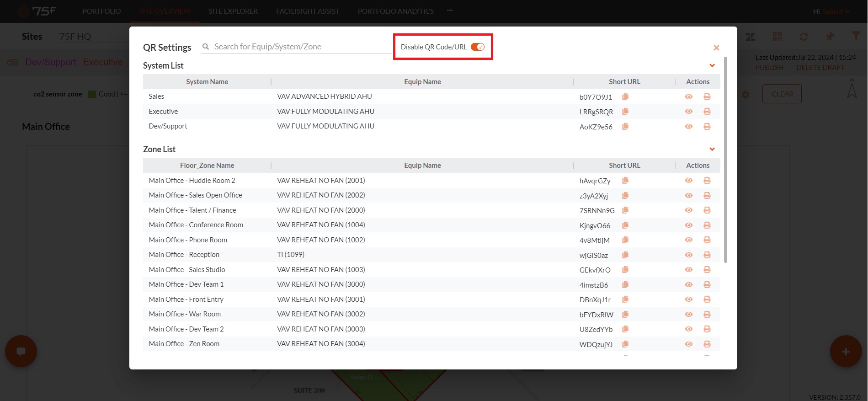This screenshot has width=868, height=401.
Task: Click the Search for Equip/System/Zone field
Action: point(297,47)
